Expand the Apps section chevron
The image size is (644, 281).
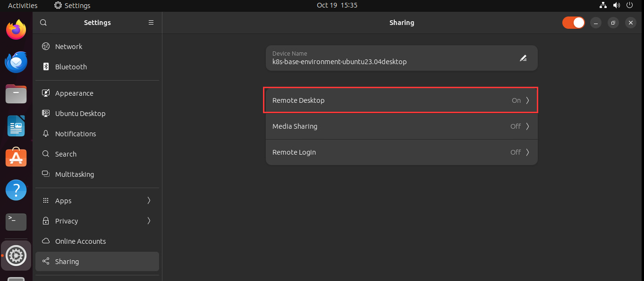click(149, 201)
